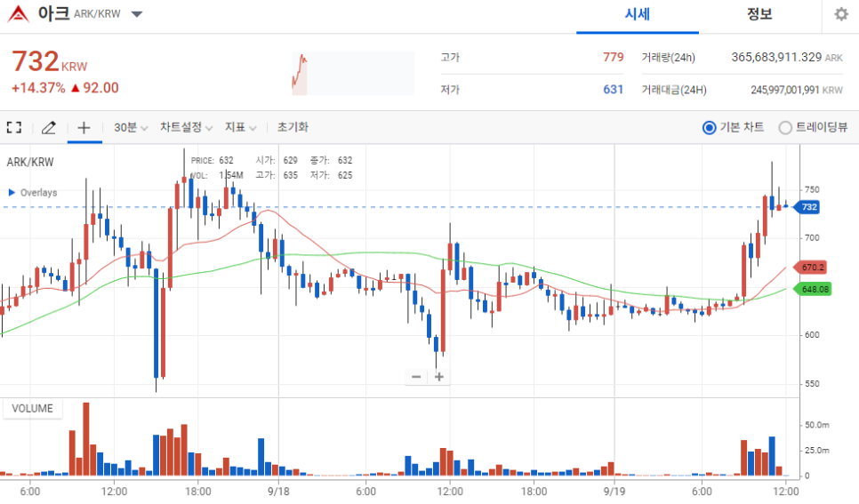Viewport: 859px width, 504px height.
Task: Open the settings gear icon
Action: (841, 14)
